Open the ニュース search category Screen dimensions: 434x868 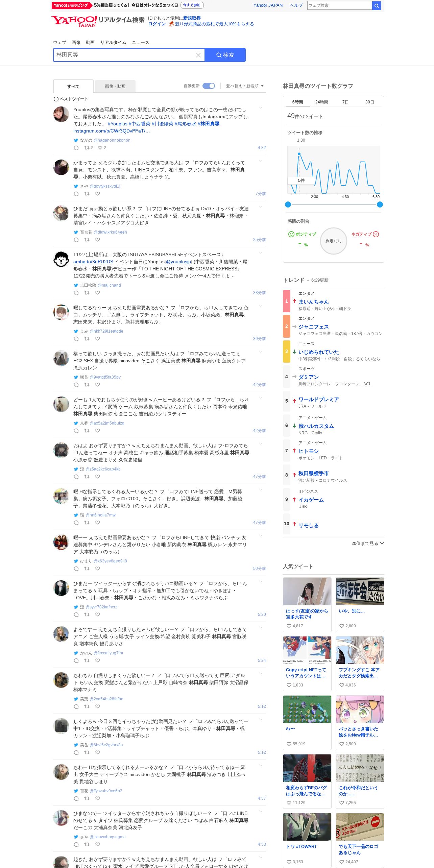click(x=140, y=42)
